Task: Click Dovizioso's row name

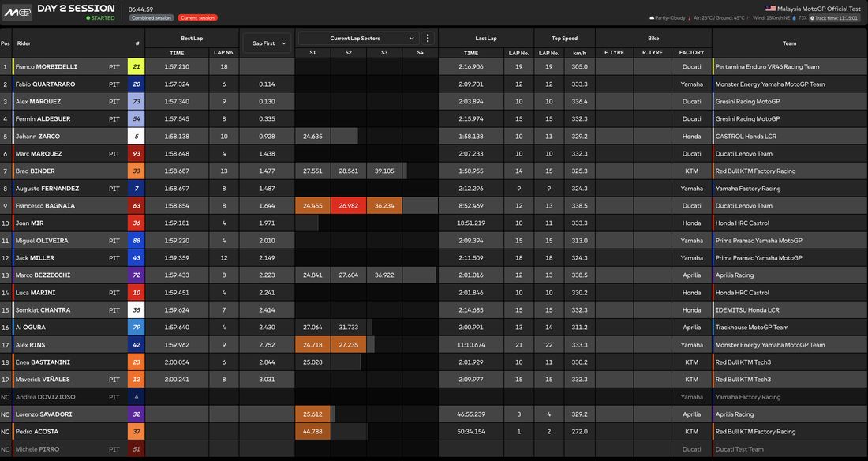Action: pos(46,397)
